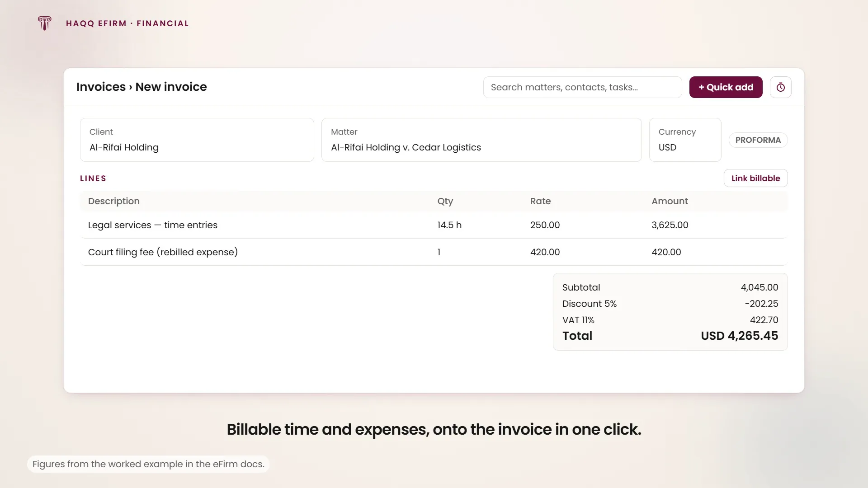This screenshot has height=488, width=868.
Task: Click the 3,625.00 amount cell
Action: click(670, 225)
